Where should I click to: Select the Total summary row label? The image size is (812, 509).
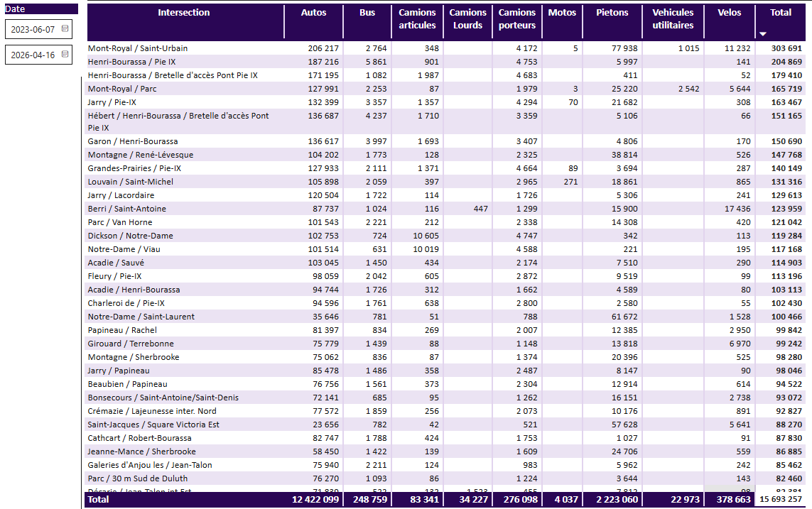point(99,499)
